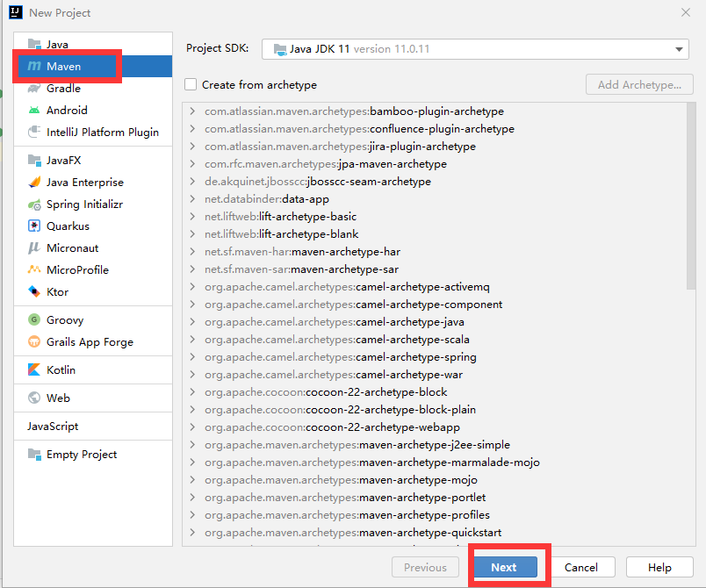Click the Ktor icon

pos(34,292)
